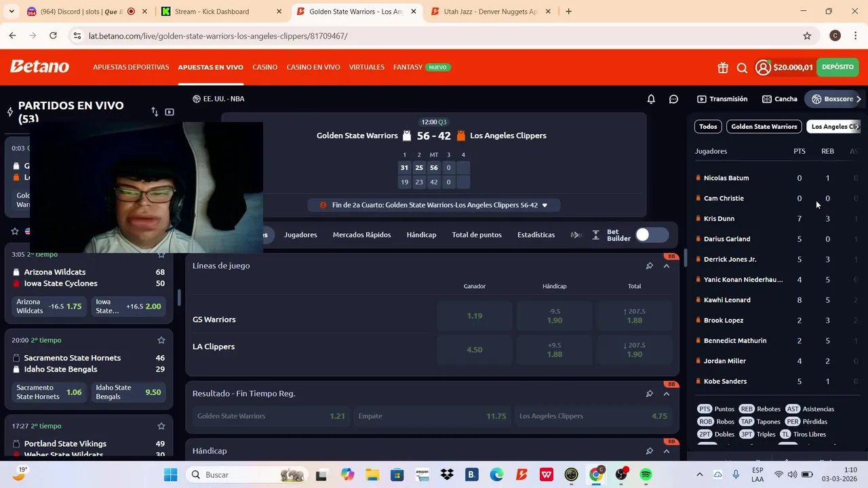Show more view tabs after Boxscore
Image resolution: width=868 pixels, height=488 pixels.
tap(859, 99)
